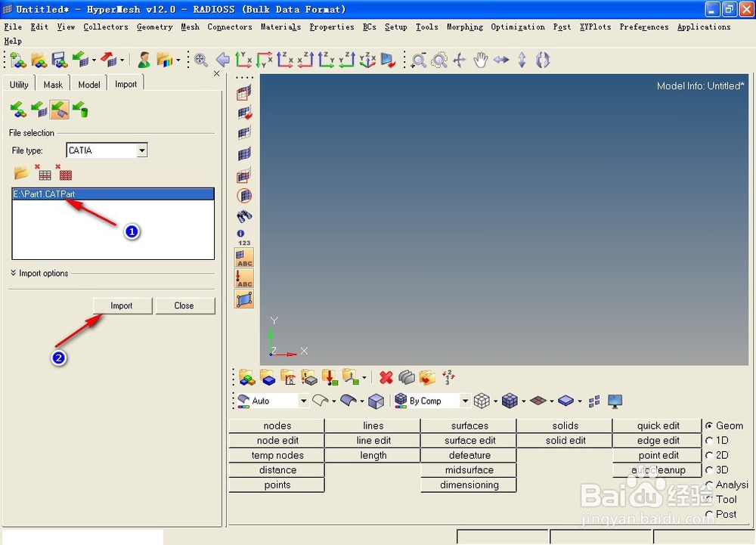The height and width of the screenshot is (545, 756).
Task: Click the numbers 123 display icon
Action: (244, 243)
